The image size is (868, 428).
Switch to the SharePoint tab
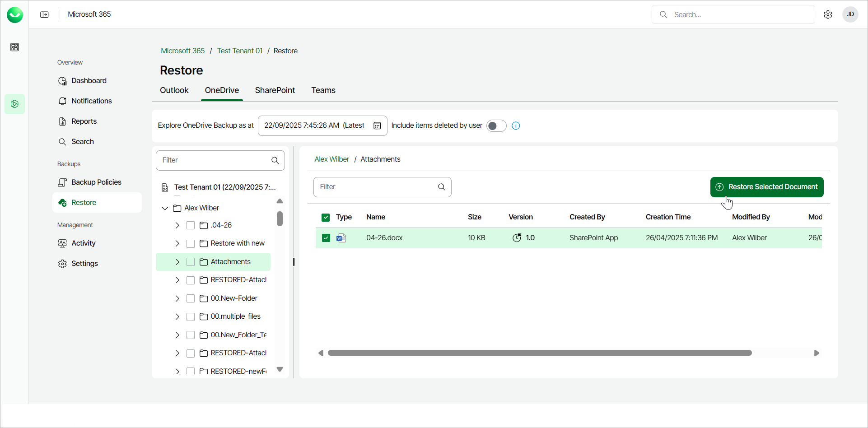click(275, 90)
